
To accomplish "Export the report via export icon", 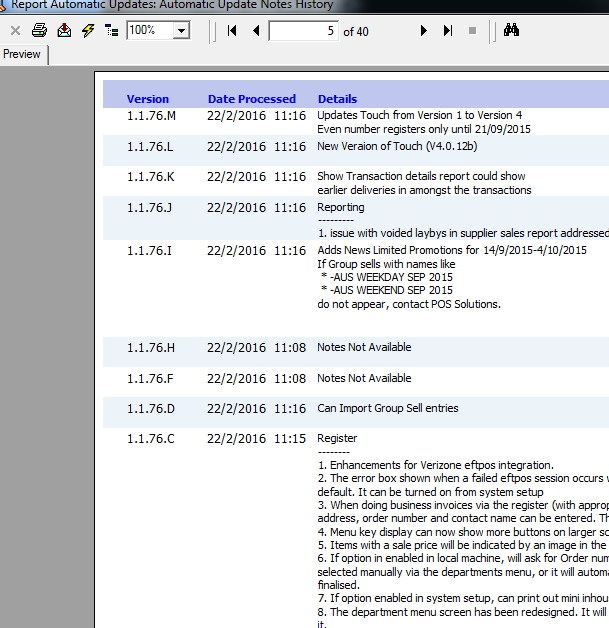I will point(64,30).
